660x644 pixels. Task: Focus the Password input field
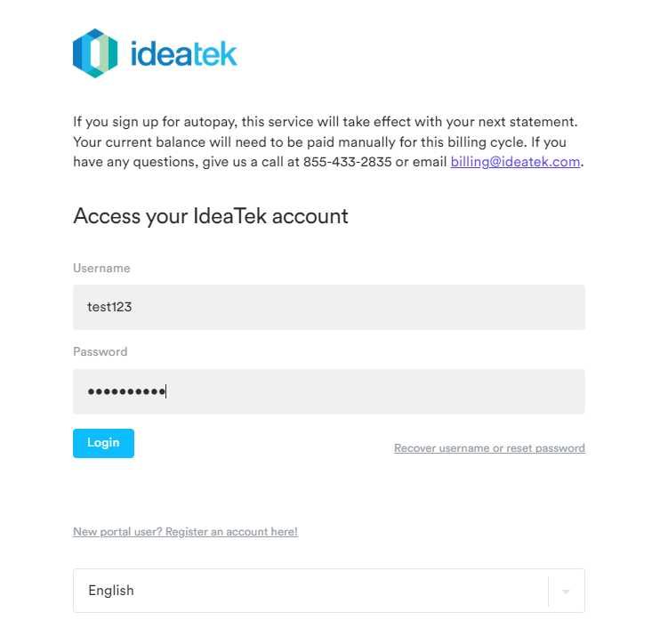pyautogui.click(x=329, y=391)
